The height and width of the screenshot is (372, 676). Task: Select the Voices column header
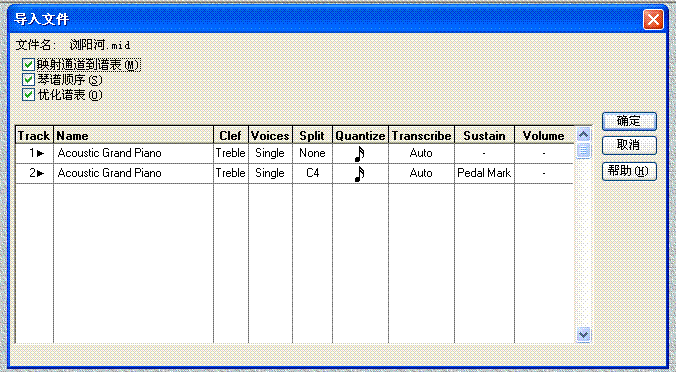coord(270,135)
